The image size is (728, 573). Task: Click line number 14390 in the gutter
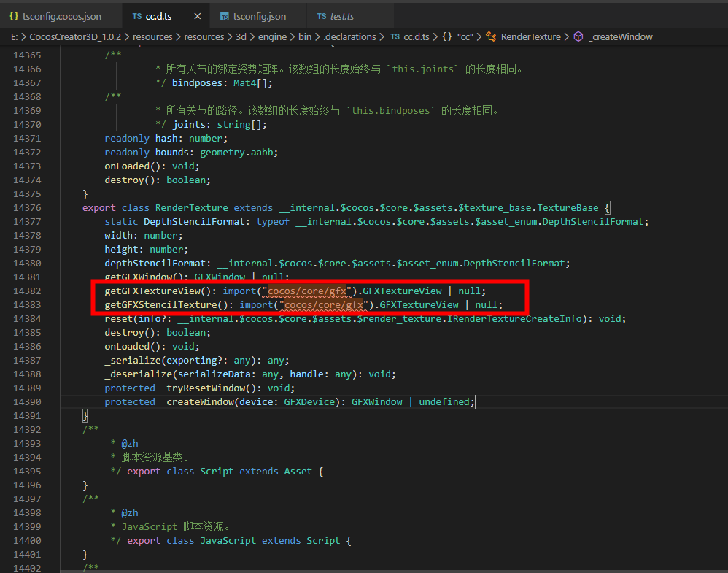pyautogui.click(x=27, y=402)
